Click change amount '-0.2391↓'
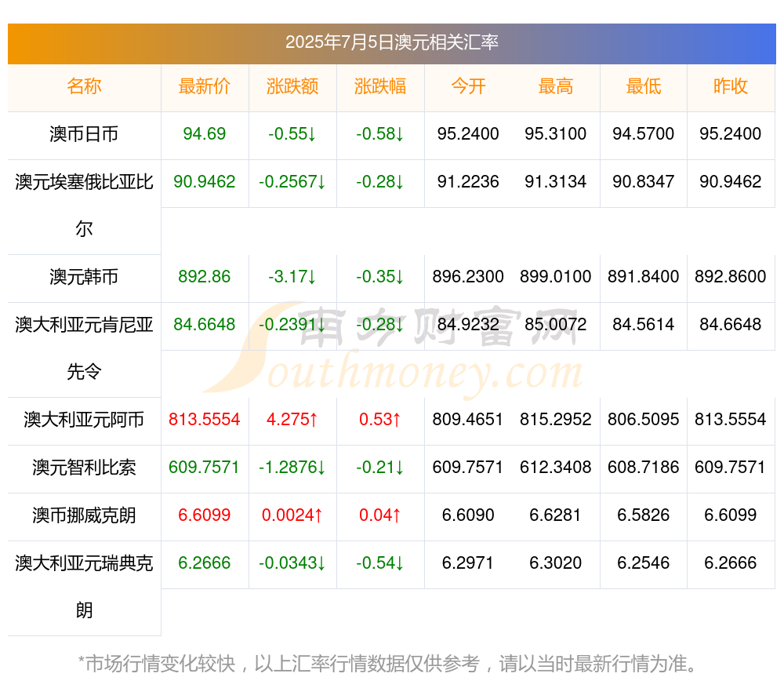This screenshot has width=784, height=688. tap(292, 325)
